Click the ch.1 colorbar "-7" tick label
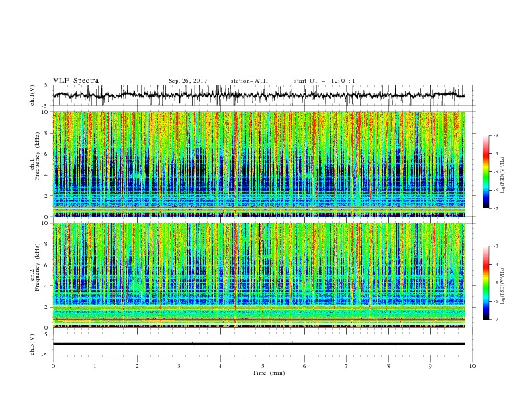The image size is (532, 411). click(495, 209)
